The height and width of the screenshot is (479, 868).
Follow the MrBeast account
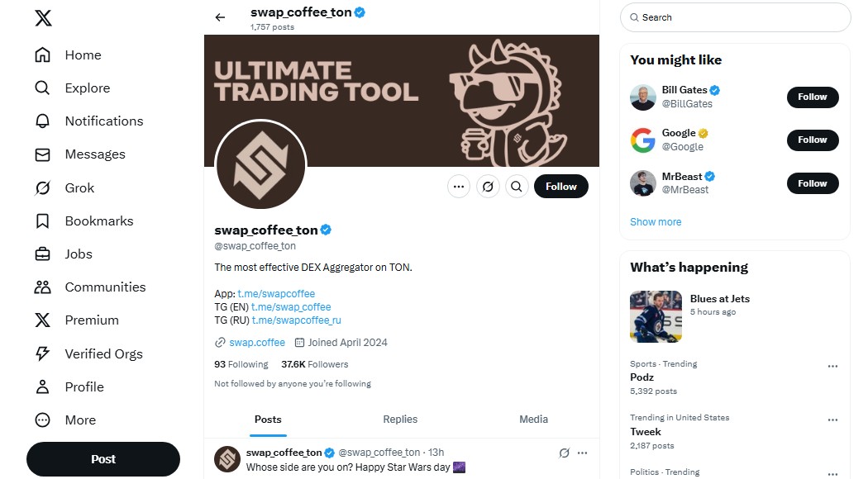812,183
